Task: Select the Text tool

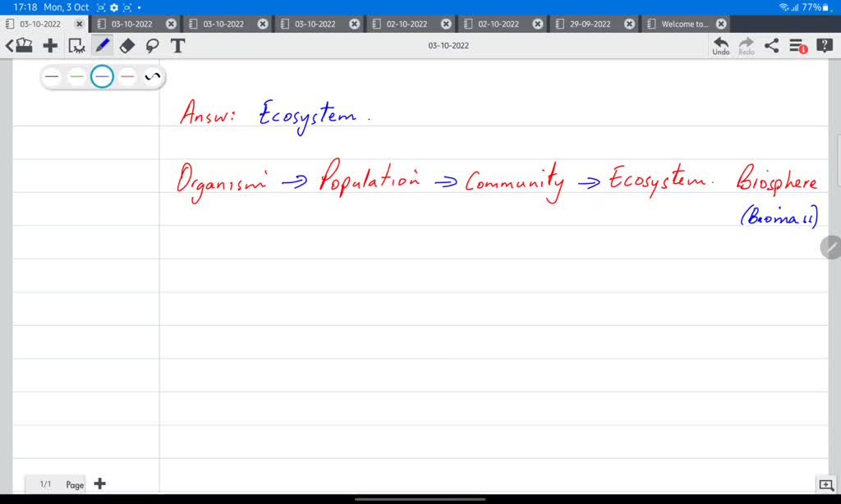Action: click(177, 46)
